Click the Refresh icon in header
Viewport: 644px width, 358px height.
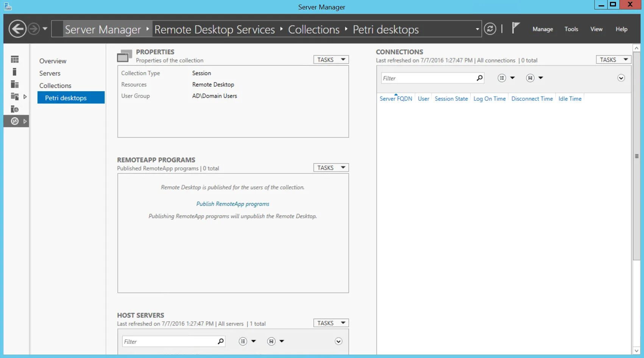tap(490, 29)
